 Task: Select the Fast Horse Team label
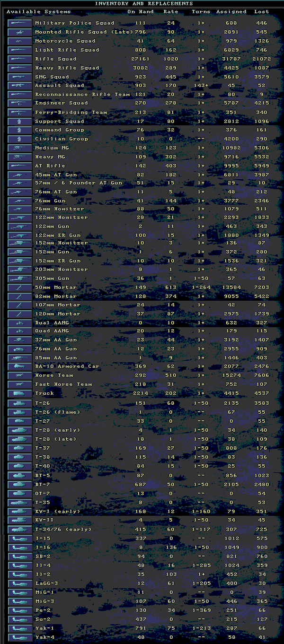tap(63, 384)
